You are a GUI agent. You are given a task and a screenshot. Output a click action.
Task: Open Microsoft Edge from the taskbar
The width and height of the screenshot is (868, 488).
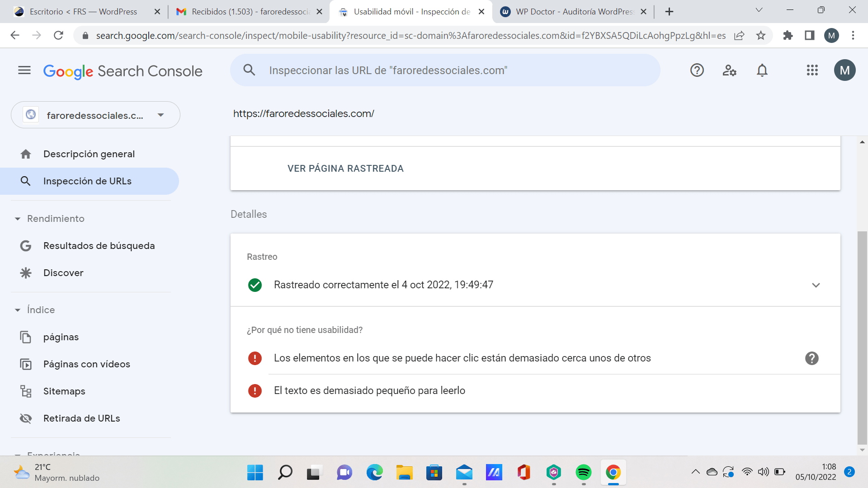374,473
